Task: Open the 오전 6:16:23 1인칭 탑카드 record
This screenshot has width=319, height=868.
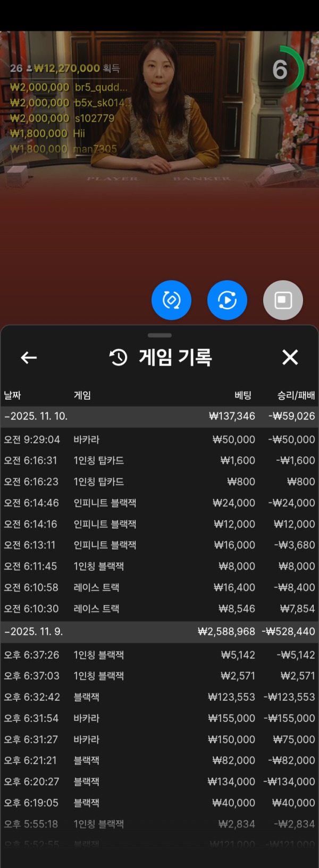Action: [159, 482]
